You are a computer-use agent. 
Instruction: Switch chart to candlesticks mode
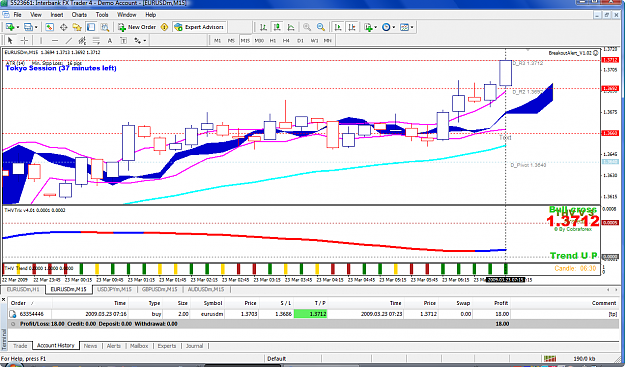277,27
